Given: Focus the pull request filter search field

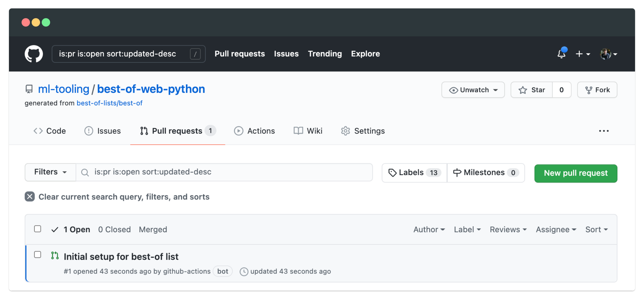Looking at the screenshot, I should click(224, 172).
